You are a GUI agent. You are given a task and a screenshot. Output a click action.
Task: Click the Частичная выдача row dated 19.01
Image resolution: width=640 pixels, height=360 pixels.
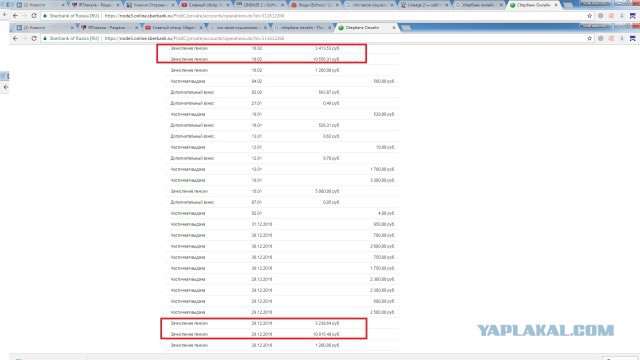click(282, 114)
